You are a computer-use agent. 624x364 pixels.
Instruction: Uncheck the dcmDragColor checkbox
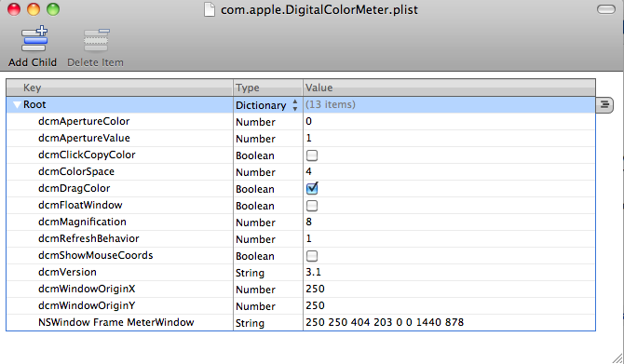tap(312, 188)
